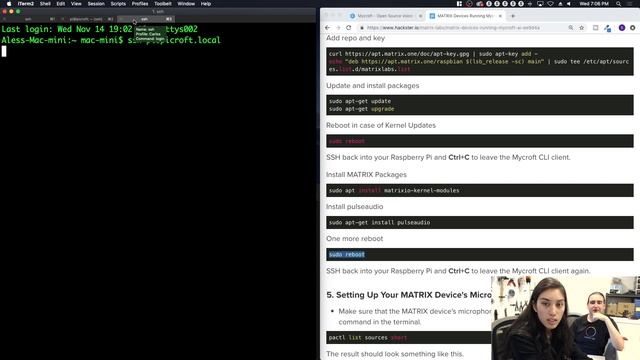The width and height of the screenshot is (640, 360).
Task: Click the 'sudo apt install matrixio-kernel-modules' code
Action: tap(394, 190)
